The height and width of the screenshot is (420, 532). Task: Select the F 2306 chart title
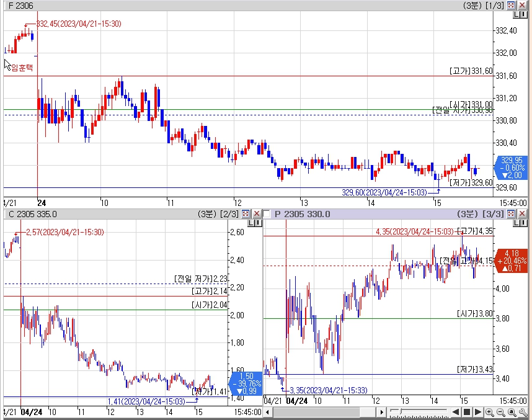[21, 6]
